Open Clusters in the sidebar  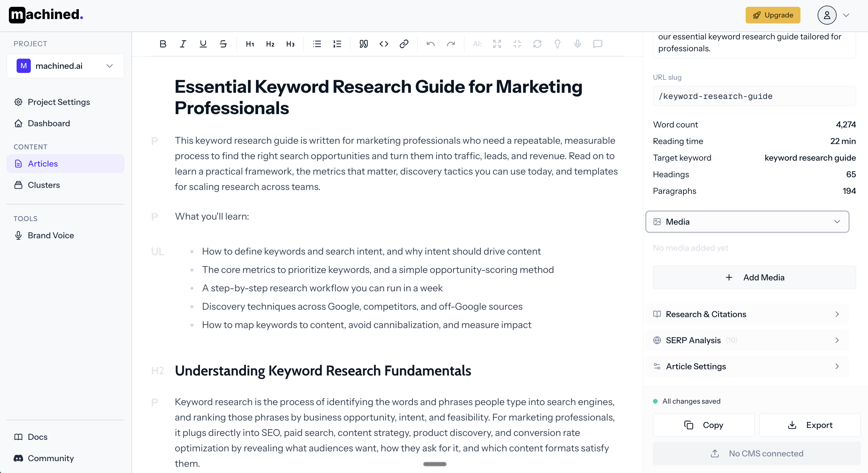pyautogui.click(x=44, y=185)
